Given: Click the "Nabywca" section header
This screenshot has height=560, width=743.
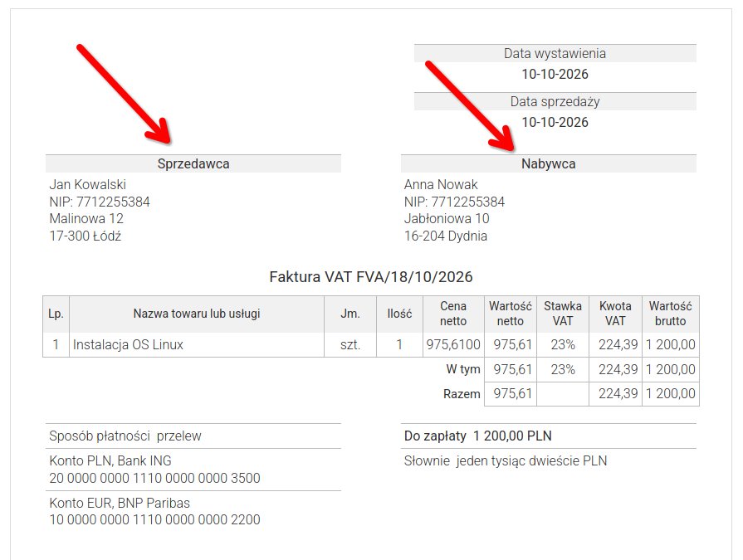Looking at the screenshot, I should coord(549,163).
